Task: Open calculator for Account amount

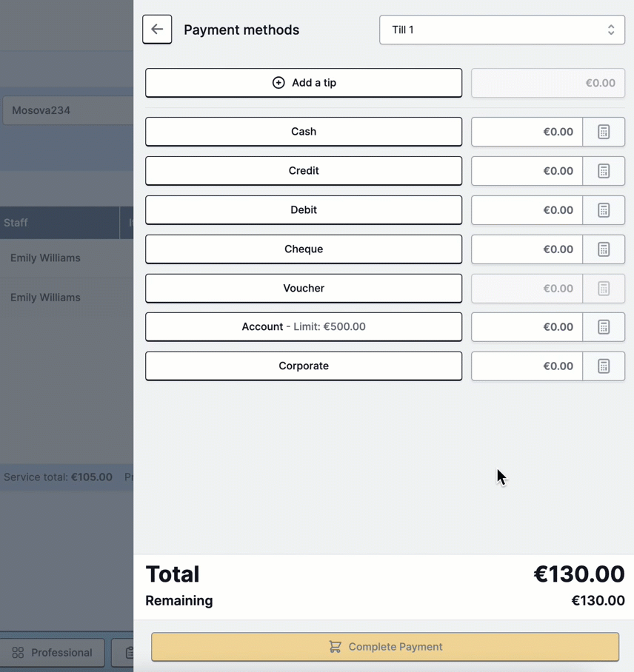Action: 604,327
